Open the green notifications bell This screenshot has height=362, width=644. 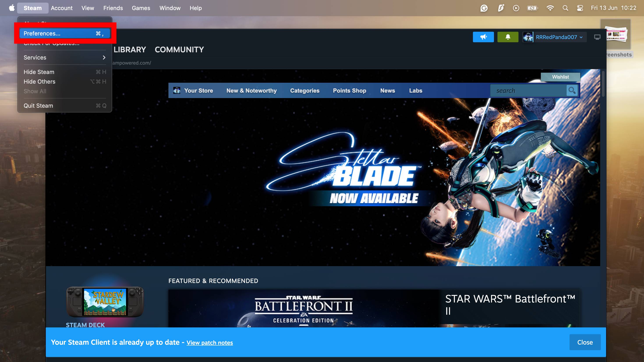click(508, 37)
